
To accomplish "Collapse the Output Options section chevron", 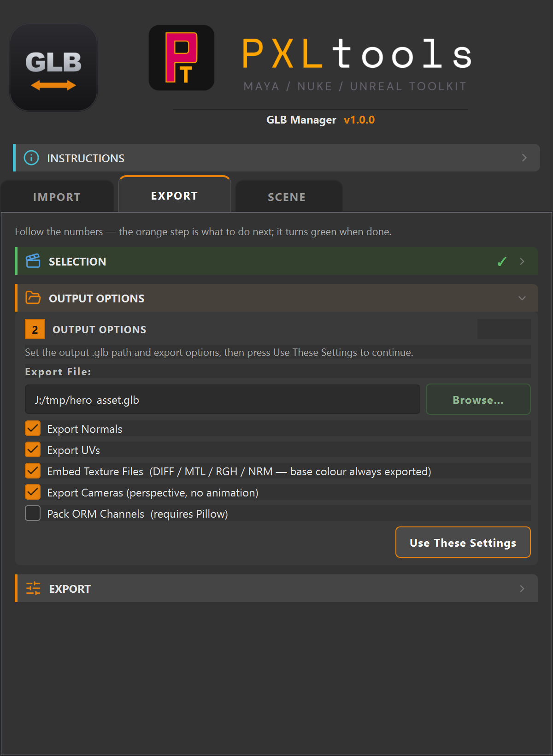I will tap(522, 298).
